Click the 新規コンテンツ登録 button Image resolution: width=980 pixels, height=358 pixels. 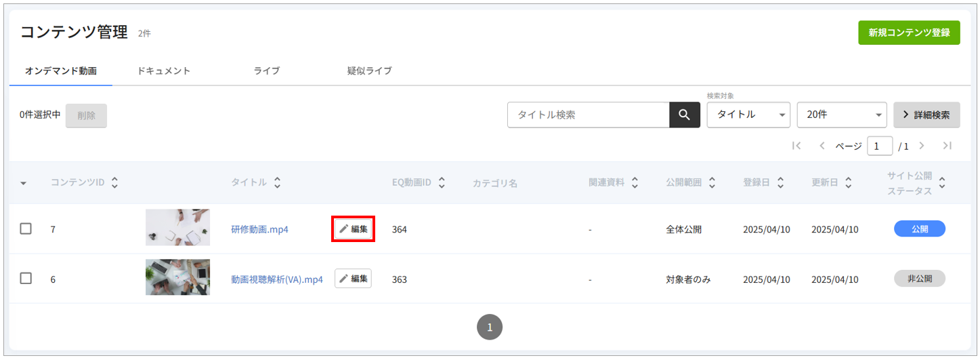tap(909, 33)
